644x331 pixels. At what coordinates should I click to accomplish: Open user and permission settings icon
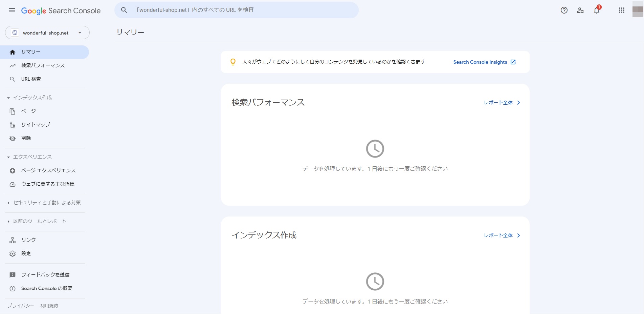(580, 10)
